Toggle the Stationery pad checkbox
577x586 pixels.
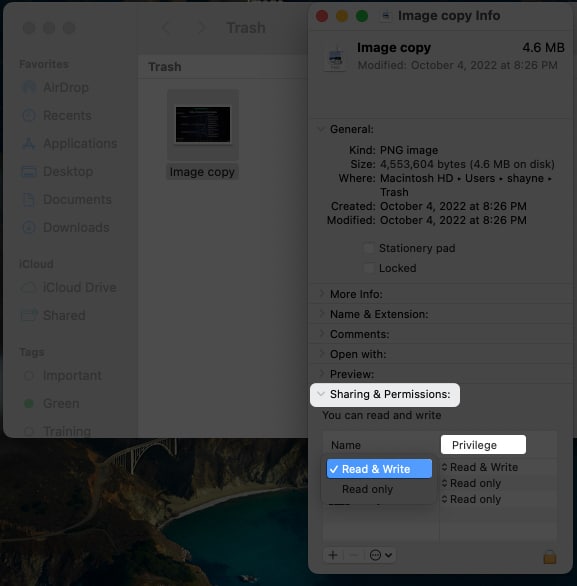coord(369,248)
